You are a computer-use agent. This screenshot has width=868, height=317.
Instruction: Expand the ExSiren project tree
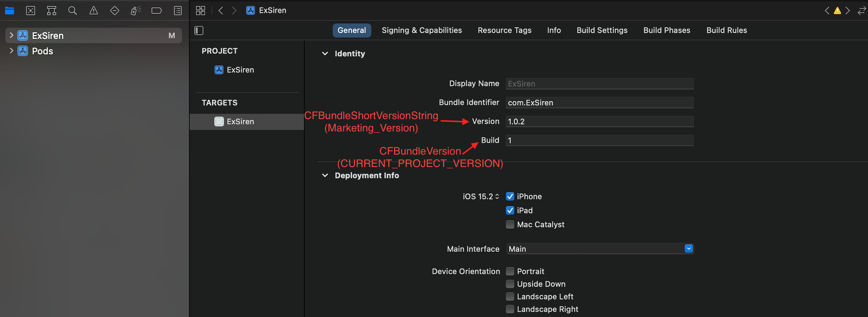tap(11, 36)
